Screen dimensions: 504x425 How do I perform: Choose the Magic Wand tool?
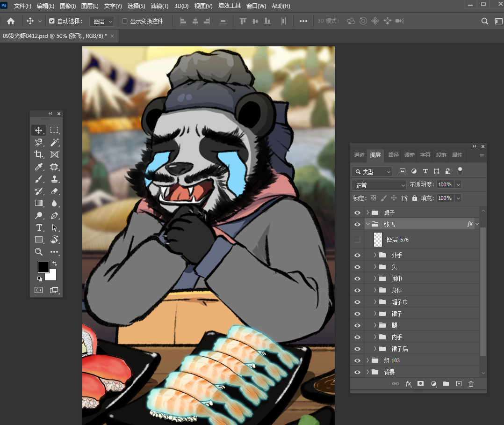(54, 142)
